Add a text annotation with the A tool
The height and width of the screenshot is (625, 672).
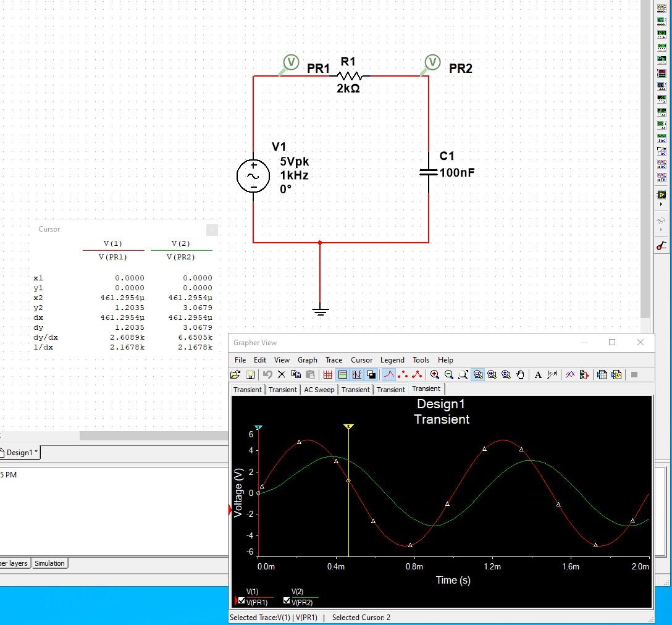tap(537, 374)
